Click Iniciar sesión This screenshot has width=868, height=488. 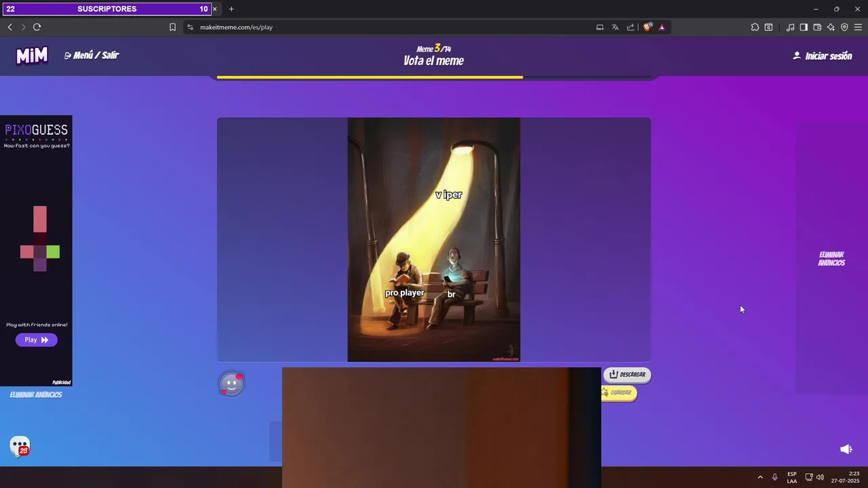click(x=823, y=56)
